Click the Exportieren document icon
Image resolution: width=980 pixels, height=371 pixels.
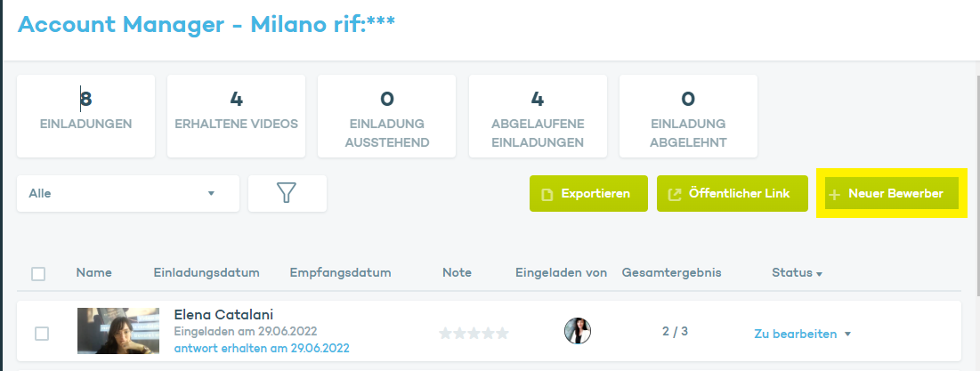point(548,194)
